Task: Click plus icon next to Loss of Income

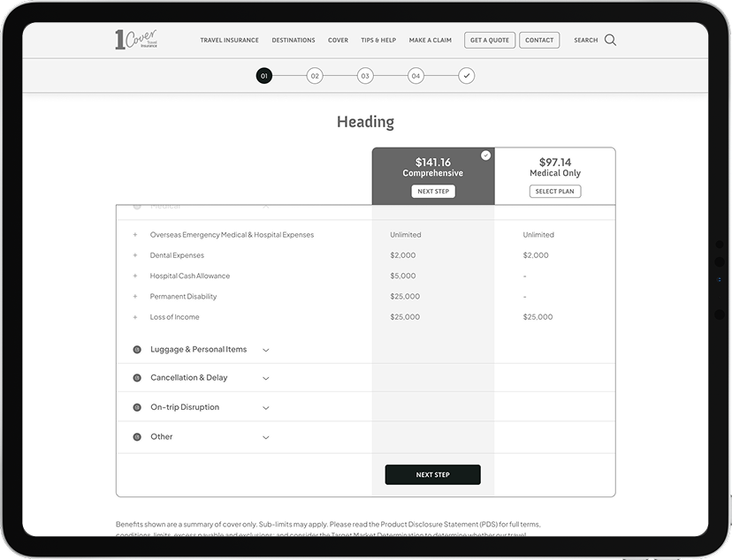Action: [135, 317]
